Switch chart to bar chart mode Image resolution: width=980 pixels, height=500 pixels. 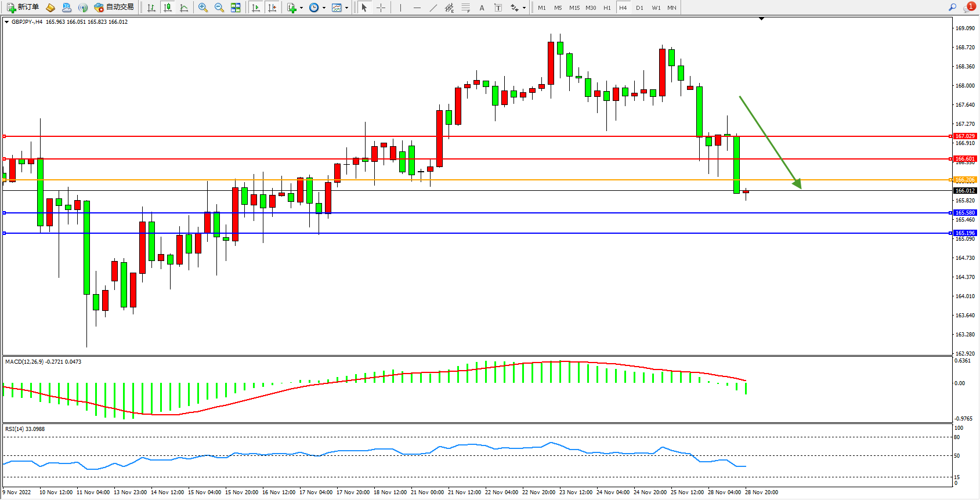[151, 8]
